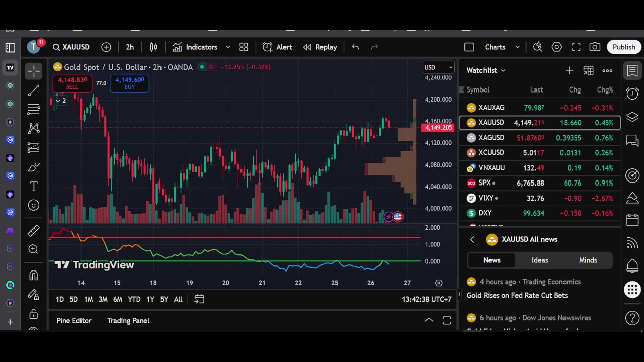
Task: Open the user profile avatar menu
Action: click(34, 47)
